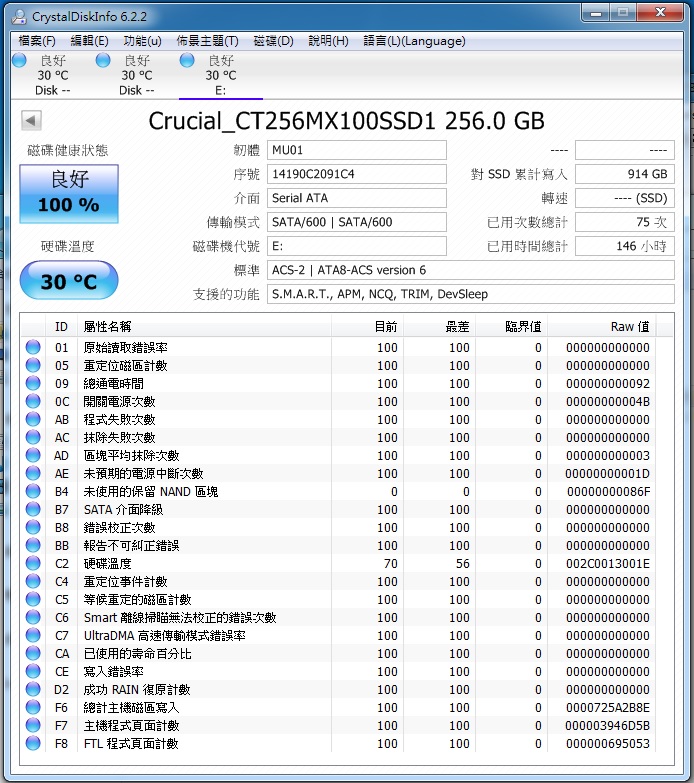The height and width of the screenshot is (783, 694).
Task: Open the 功能(u) menu
Action: click(x=142, y=41)
